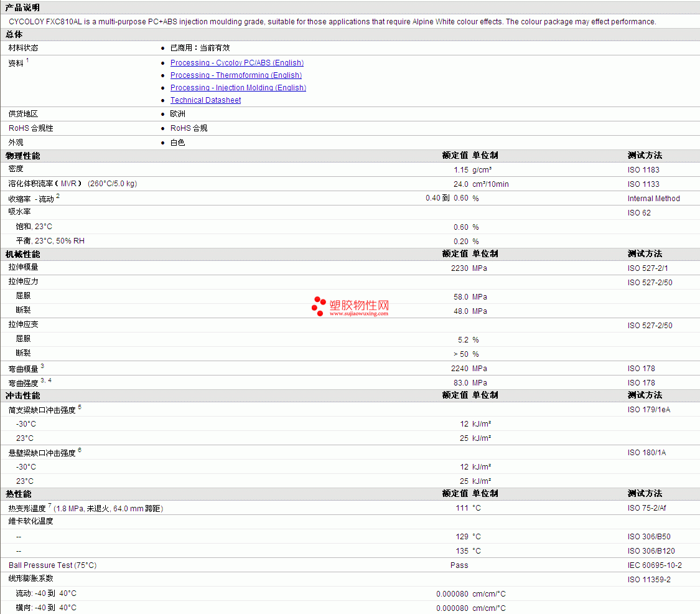Click the 线形膨胀系数 row label
Screen dimensions: 700x614
click(31, 579)
